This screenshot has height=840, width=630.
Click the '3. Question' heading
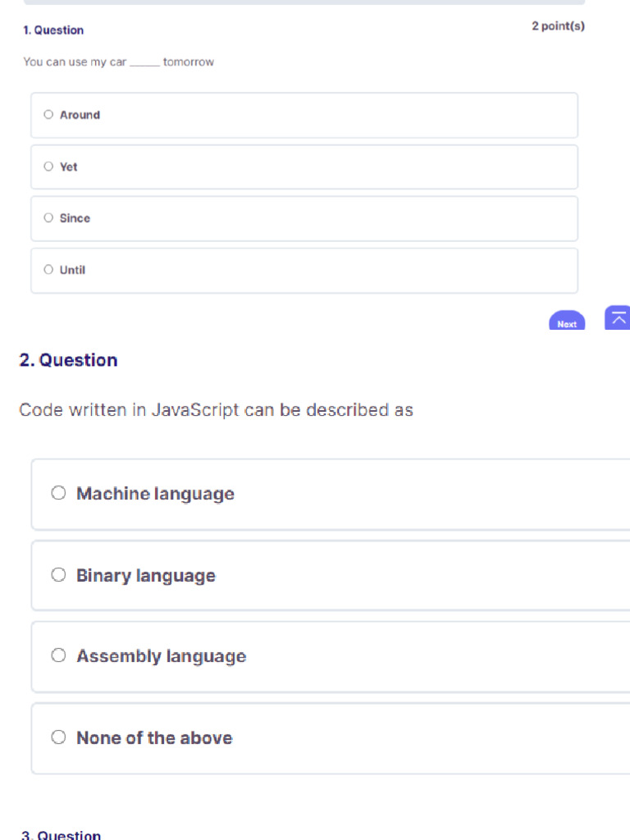pyautogui.click(x=61, y=834)
